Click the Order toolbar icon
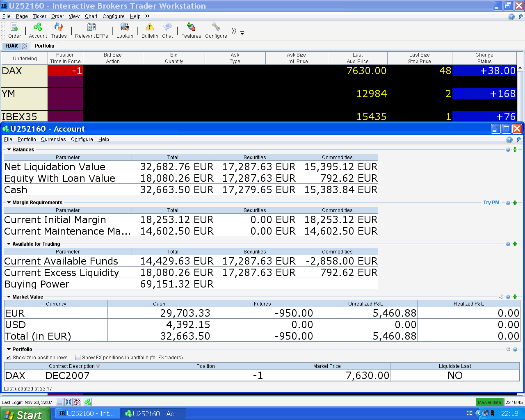This screenshot has width=525, height=420. [14, 27]
